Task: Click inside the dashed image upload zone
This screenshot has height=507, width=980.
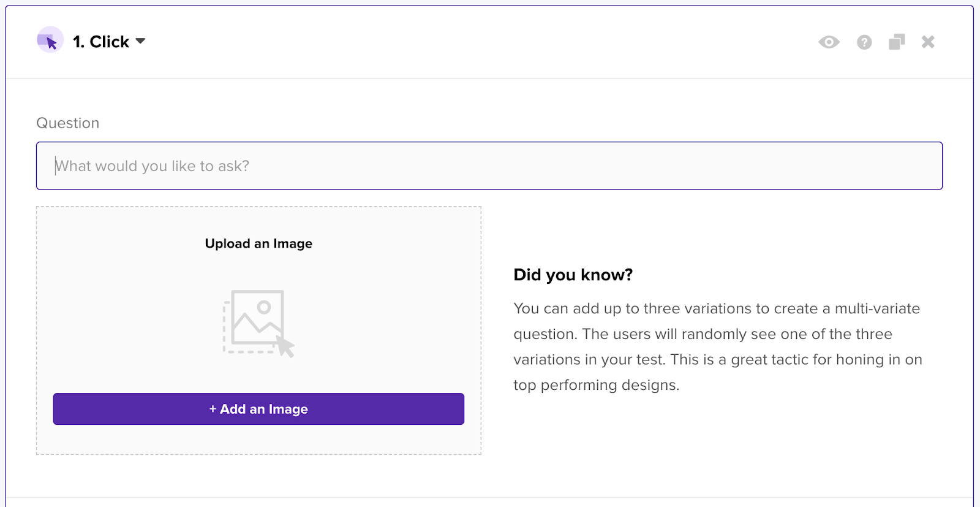Action: (258, 330)
